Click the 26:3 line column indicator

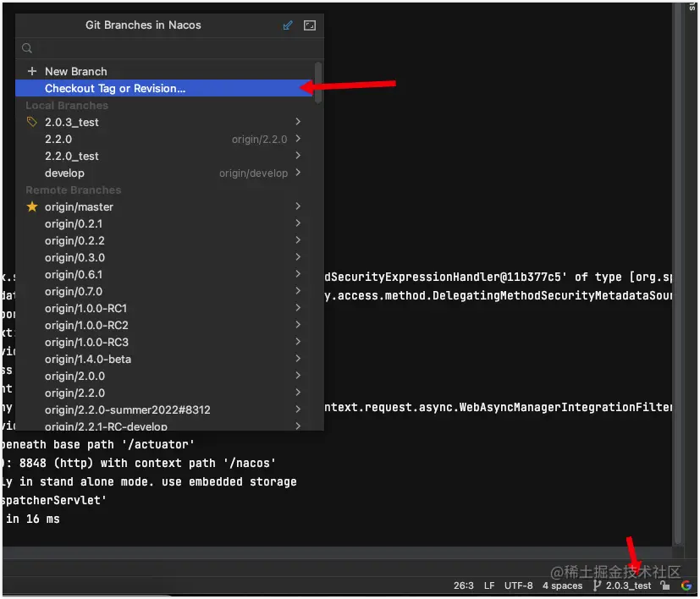pyautogui.click(x=463, y=585)
